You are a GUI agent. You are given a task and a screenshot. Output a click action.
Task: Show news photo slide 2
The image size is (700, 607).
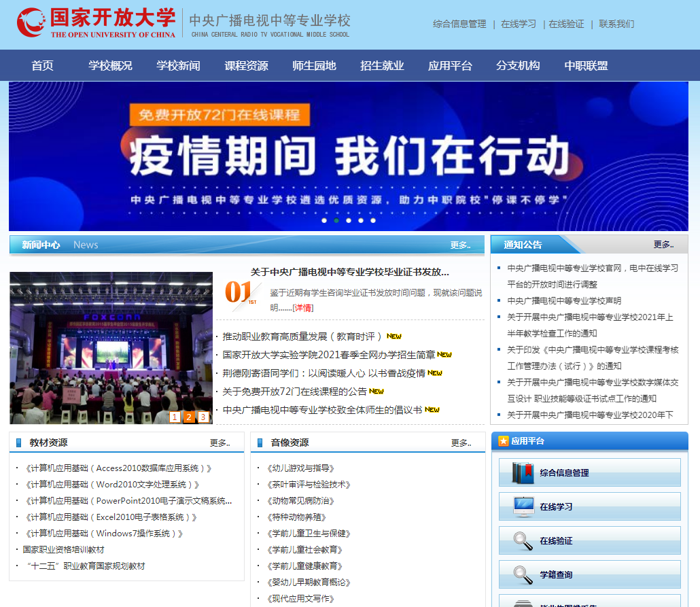189,417
